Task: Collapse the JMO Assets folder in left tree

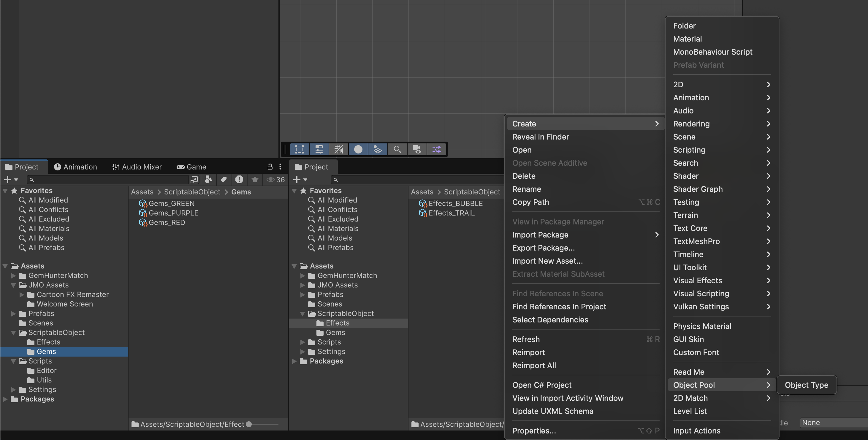Action: 13,285
